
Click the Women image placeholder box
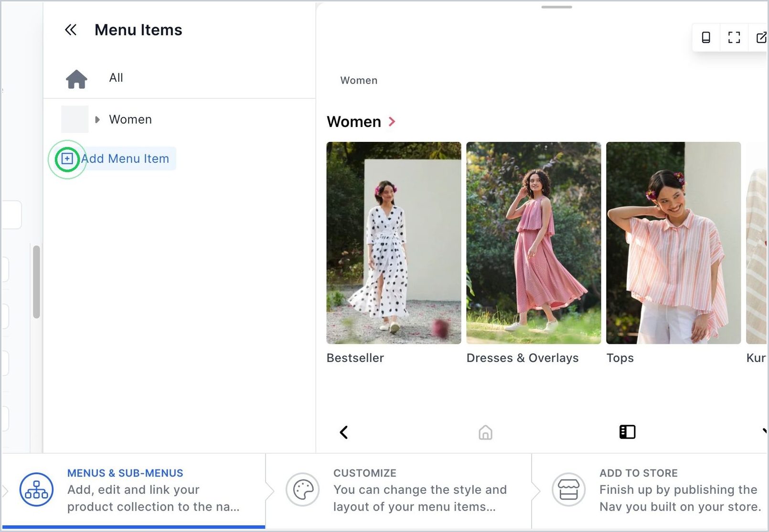pyautogui.click(x=75, y=119)
